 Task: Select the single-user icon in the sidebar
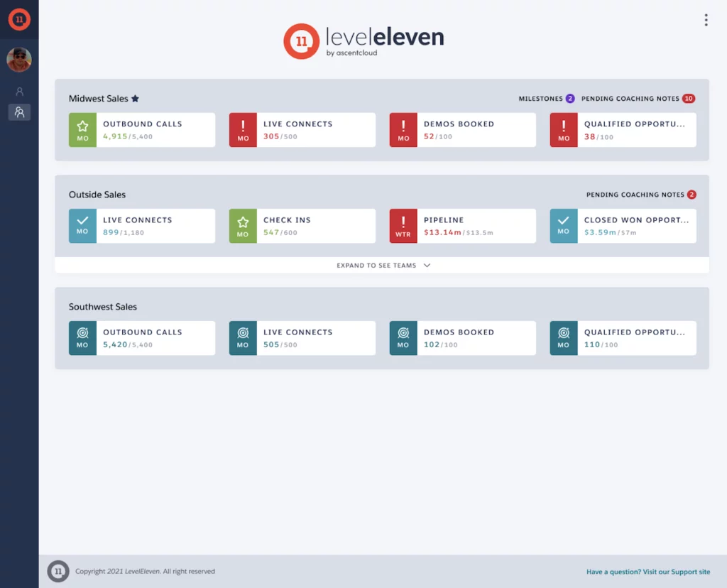coord(19,91)
